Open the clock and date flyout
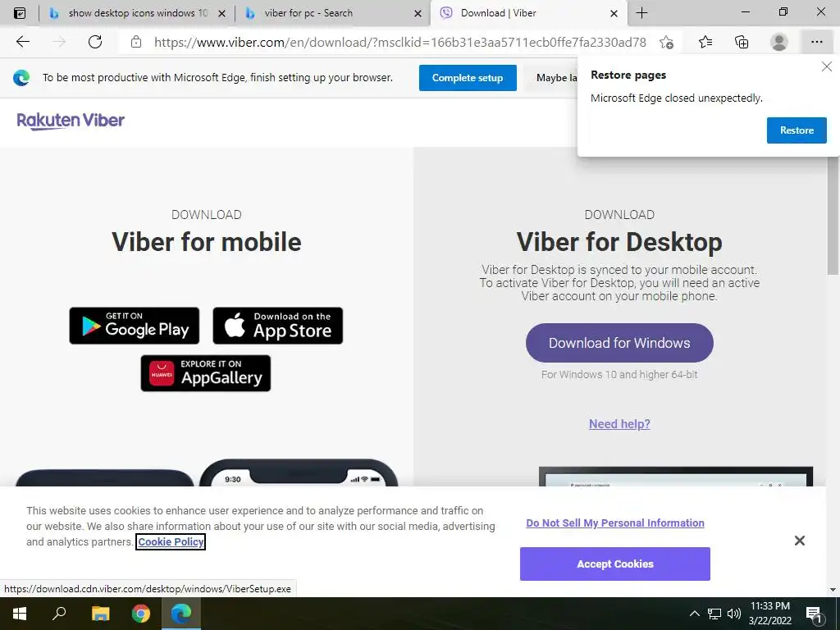The height and width of the screenshot is (630, 840). coord(769,614)
